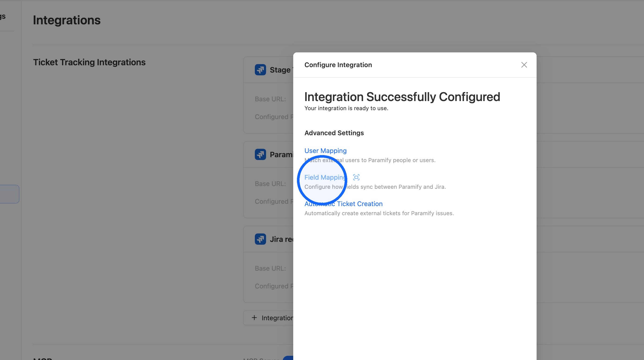Open Automatic Ticket Creation settings
The image size is (644, 360).
pyautogui.click(x=344, y=204)
